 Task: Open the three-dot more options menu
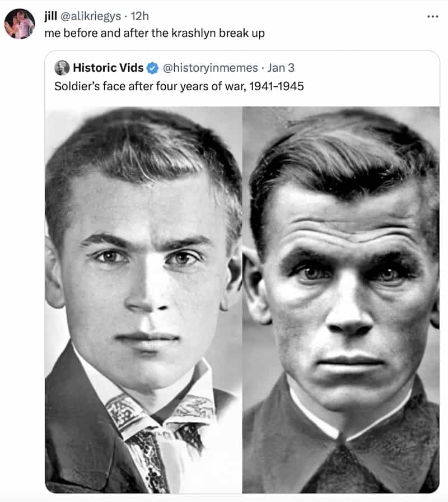coord(433,16)
